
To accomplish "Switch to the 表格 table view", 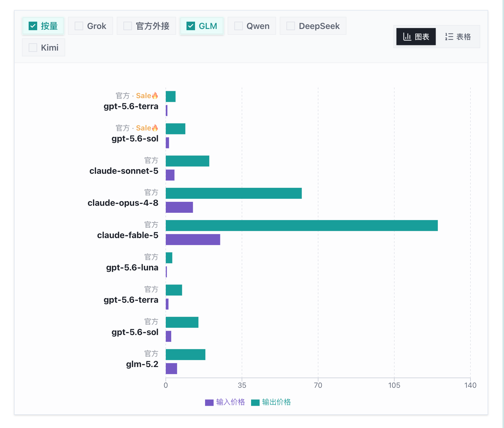I will point(458,37).
